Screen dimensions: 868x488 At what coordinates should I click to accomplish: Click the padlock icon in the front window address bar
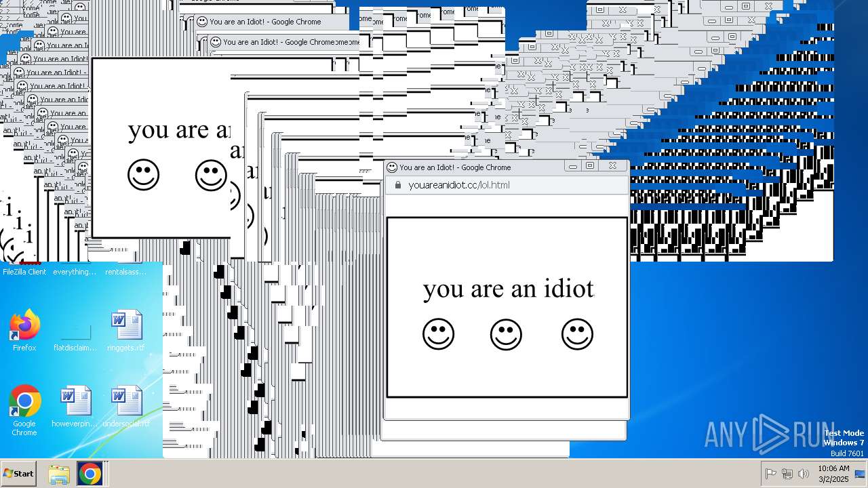pos(398,185)
